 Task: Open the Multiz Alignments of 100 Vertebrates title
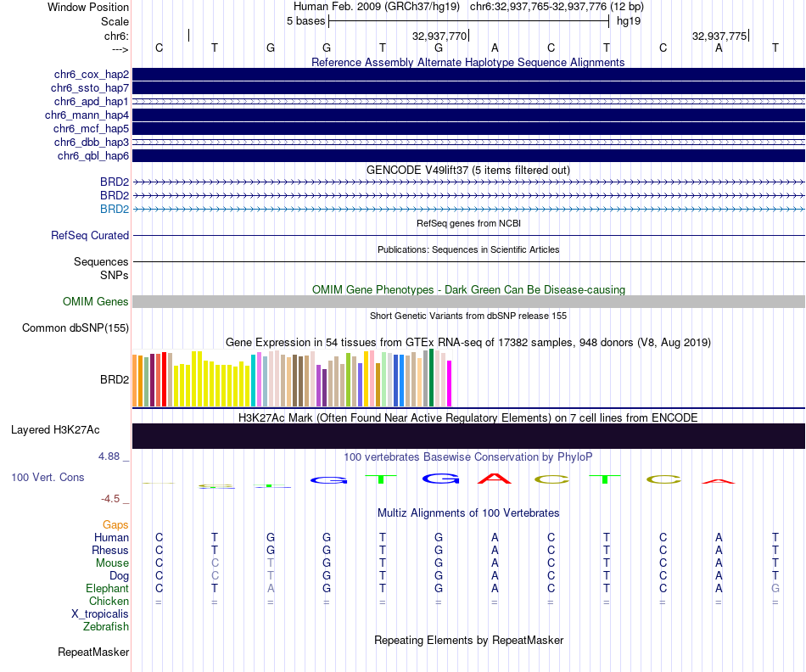coord(467,513)
